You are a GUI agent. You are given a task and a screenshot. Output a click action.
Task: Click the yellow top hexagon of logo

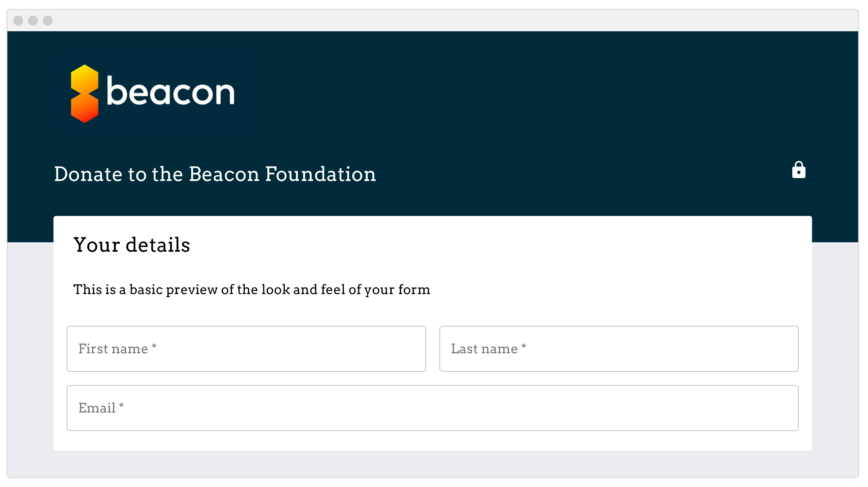click(85, 79)
